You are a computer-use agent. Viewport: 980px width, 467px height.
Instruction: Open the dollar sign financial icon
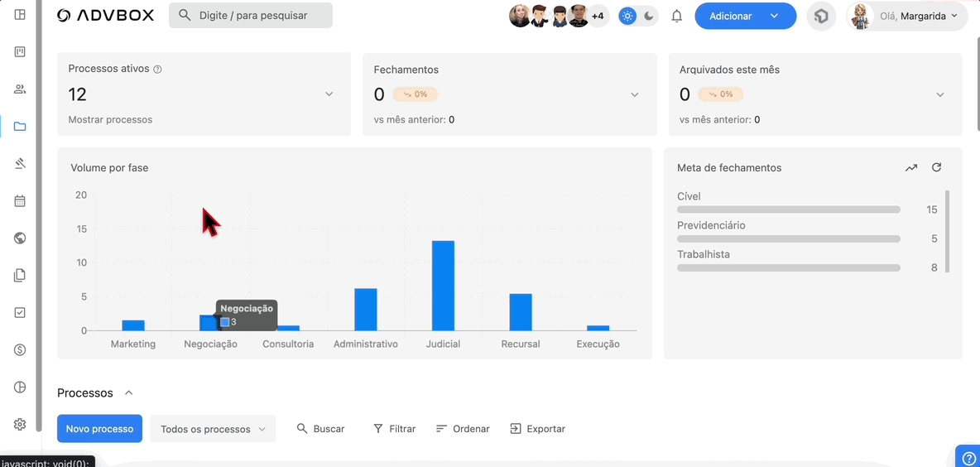click(x=20, y=350)
